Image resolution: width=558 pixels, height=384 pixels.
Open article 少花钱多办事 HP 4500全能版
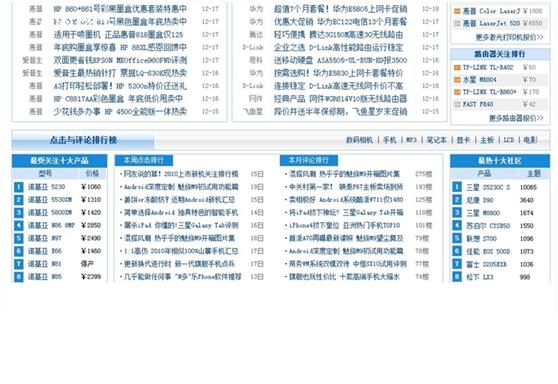point(120,111)
